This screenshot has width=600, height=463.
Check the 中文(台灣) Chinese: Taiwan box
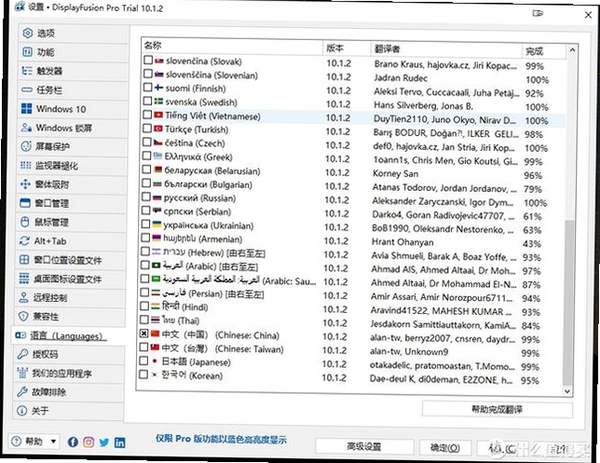tap(144, 347)
